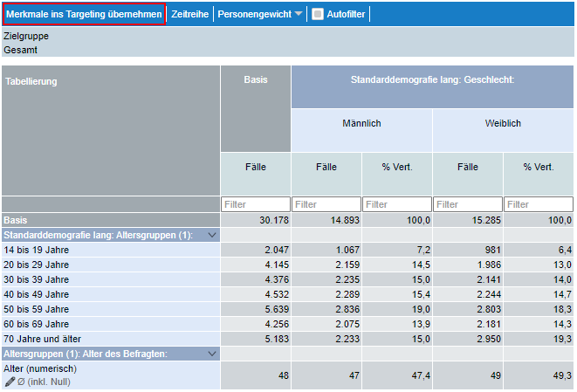Select the Tabellierung header cell
The image size is (577, 392).
110,130
